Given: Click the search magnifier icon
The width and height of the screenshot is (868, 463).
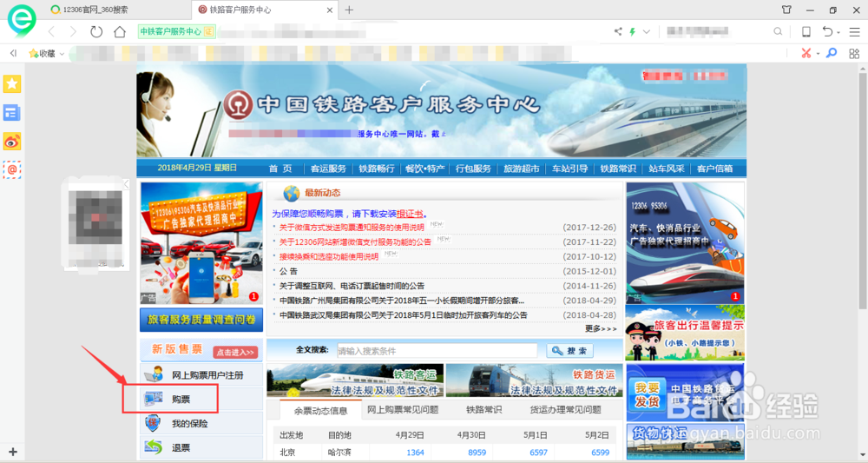Looking at the screenshot, I should pyautogui.click(x=778, y=31).
